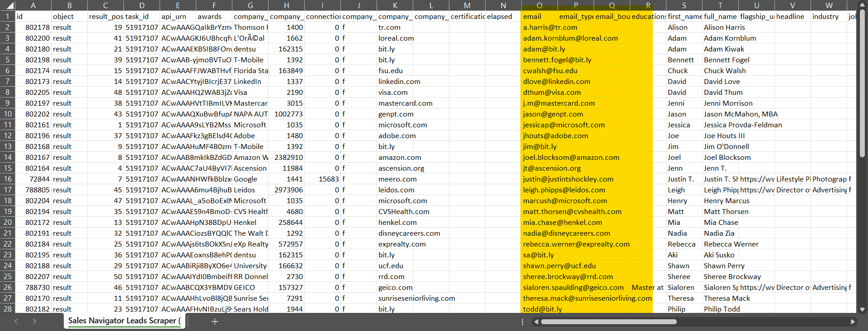Select the 'headline' header cell
Viewport: 868px width, 331px height.
793,16
